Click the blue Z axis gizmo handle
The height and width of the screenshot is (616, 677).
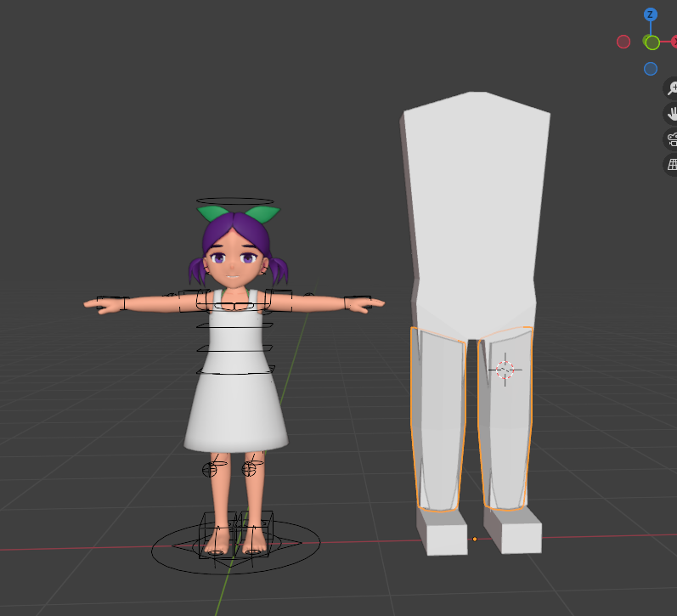pos(651,14)
